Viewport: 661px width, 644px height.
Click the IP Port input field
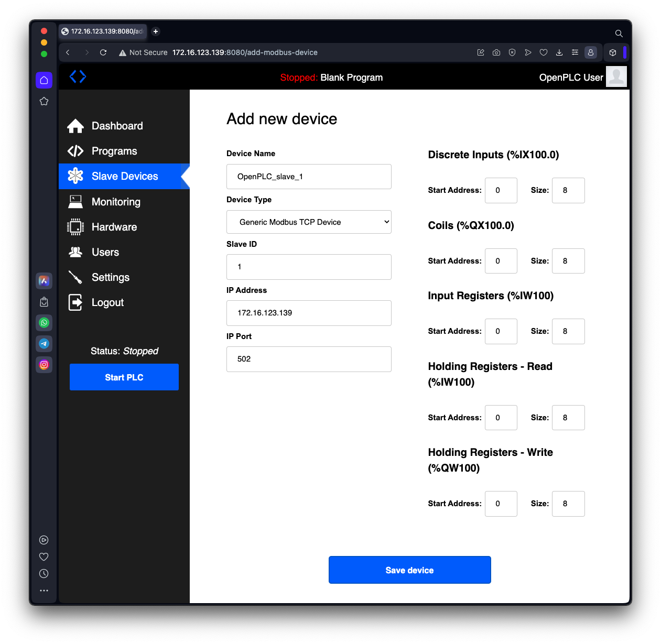click(309, 359)
